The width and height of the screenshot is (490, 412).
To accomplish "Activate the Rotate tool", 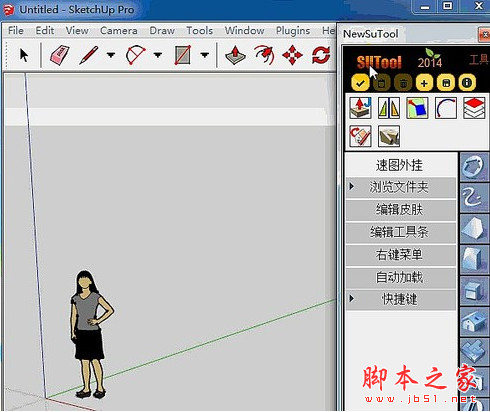I will pos(321,55).
